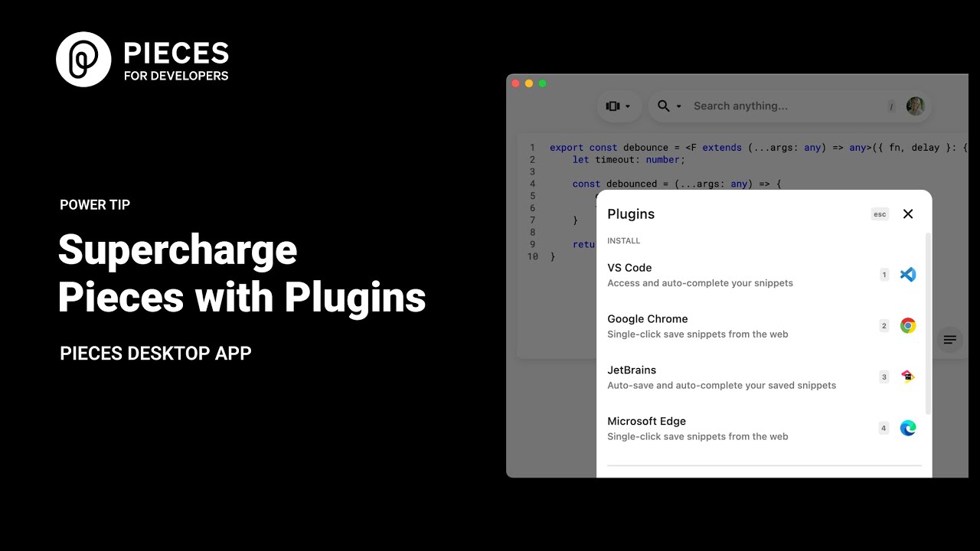Click the "POWER TIP" label

pos(95,205)
